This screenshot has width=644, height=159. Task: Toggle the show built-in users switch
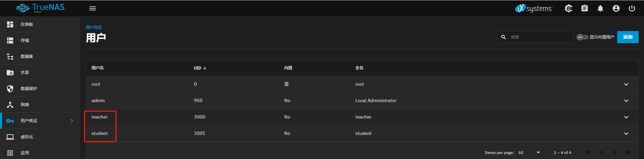coord(582,37)
